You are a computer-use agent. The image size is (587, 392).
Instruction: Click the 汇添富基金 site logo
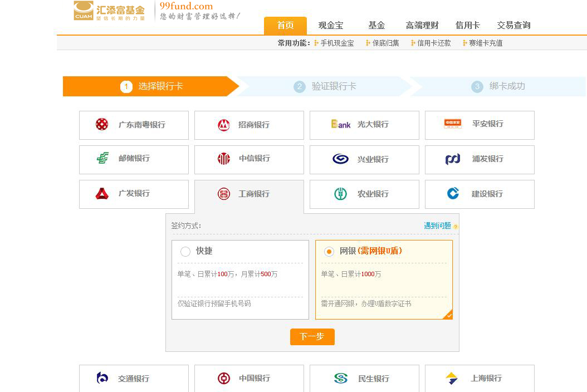click(x=110, y=11)
